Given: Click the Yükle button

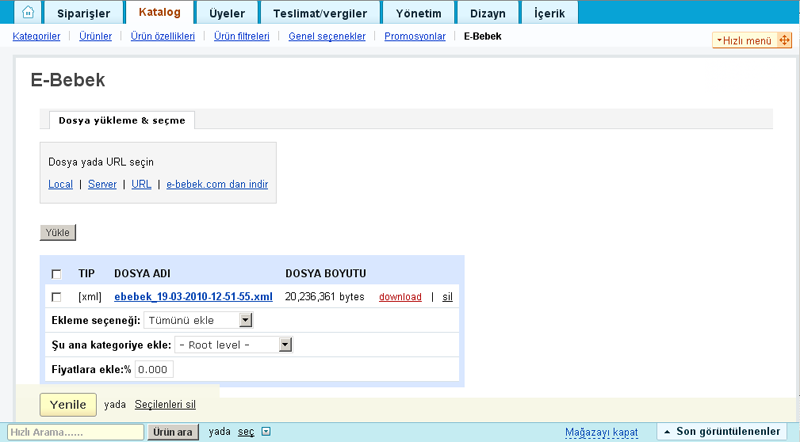Looking at the screenshot, I should [x=58, y=233].
